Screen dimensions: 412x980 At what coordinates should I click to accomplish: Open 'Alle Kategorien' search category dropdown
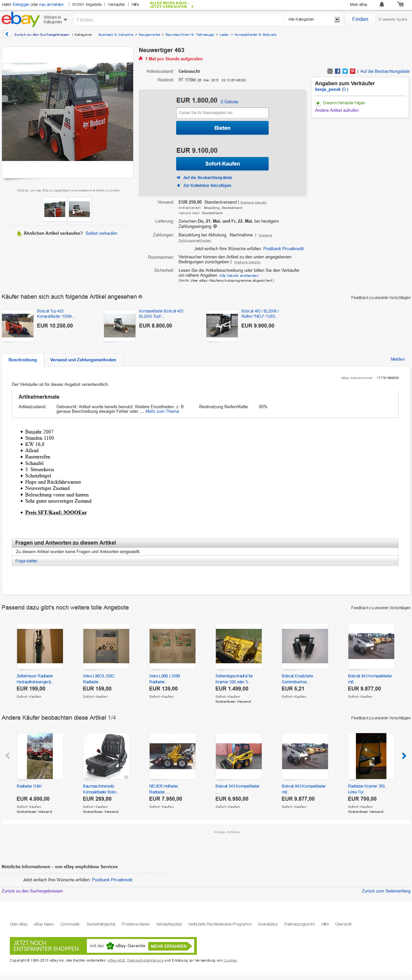click(313, 19)
